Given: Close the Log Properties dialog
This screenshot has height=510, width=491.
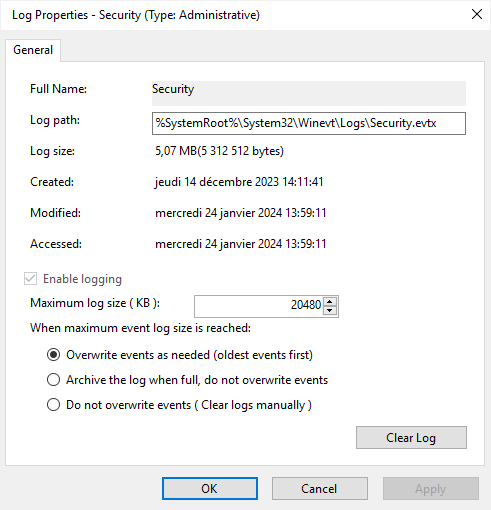Looking at the screenshot, I should (x=477, y=14).
